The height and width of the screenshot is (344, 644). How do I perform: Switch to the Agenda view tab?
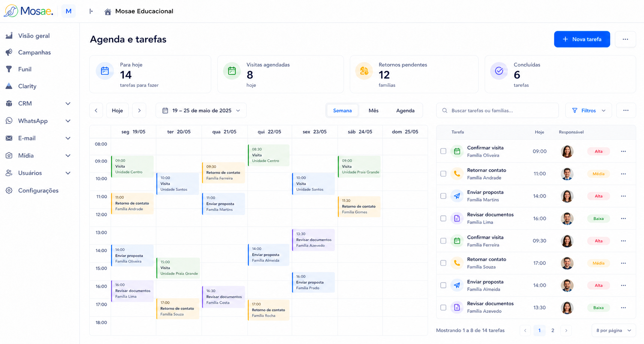[x=405, y=110]
